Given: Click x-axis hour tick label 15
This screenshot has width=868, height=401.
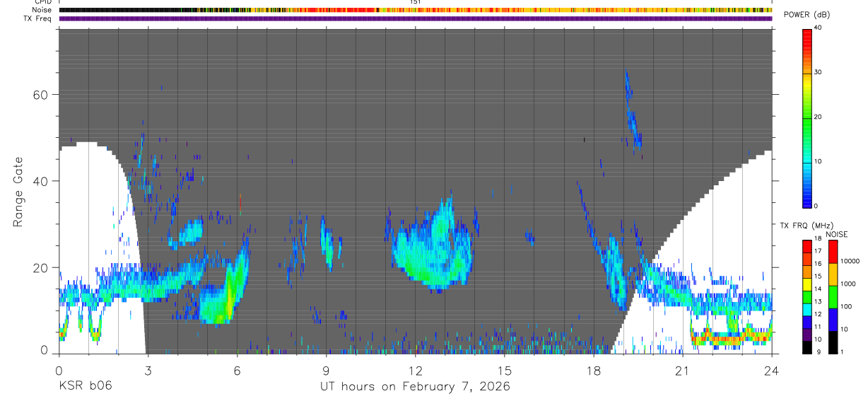Looking at the screenshot, I should pos(505,370).
